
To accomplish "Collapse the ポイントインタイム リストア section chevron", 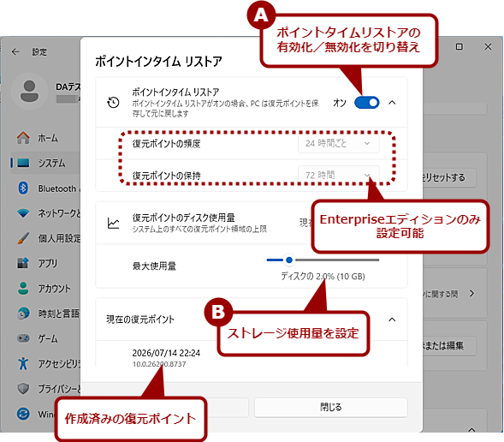I will pyautogui.click(x=392, y=103).
